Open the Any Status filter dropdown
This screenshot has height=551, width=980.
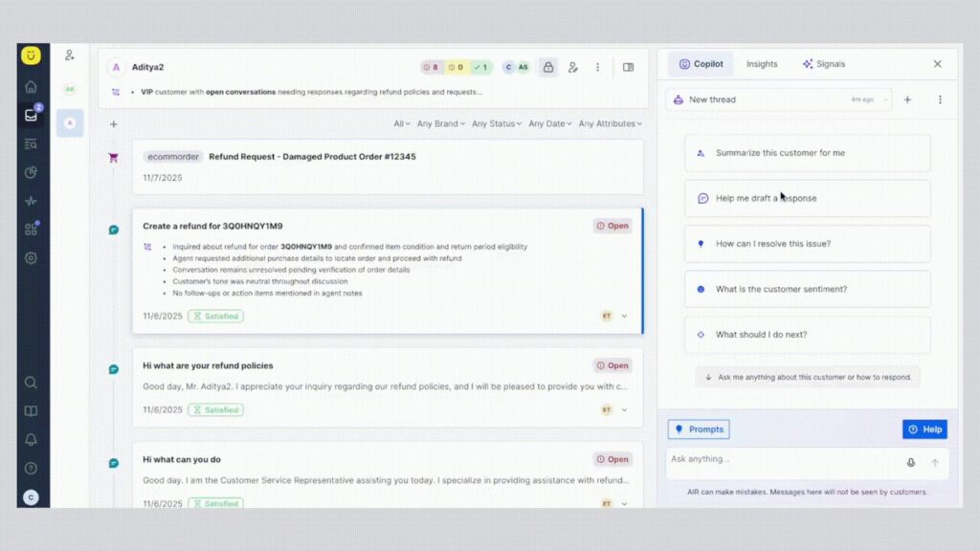click(493, 123)
